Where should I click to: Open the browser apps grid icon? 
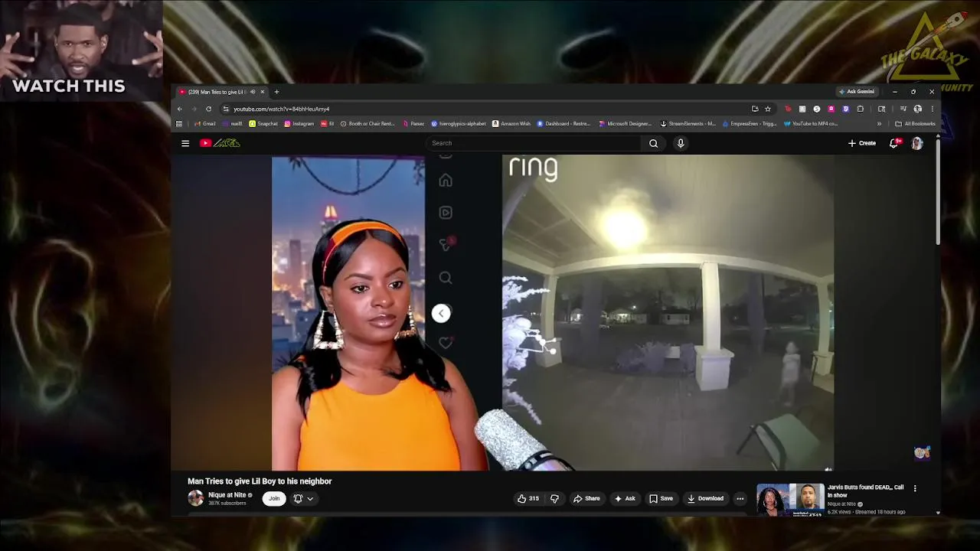(x=179, y=123)
